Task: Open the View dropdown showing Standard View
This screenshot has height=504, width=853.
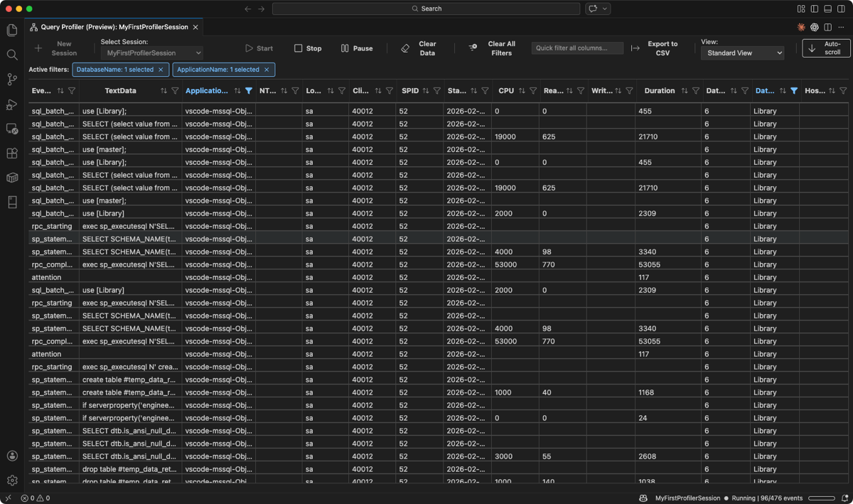Action: click(742, 52)
